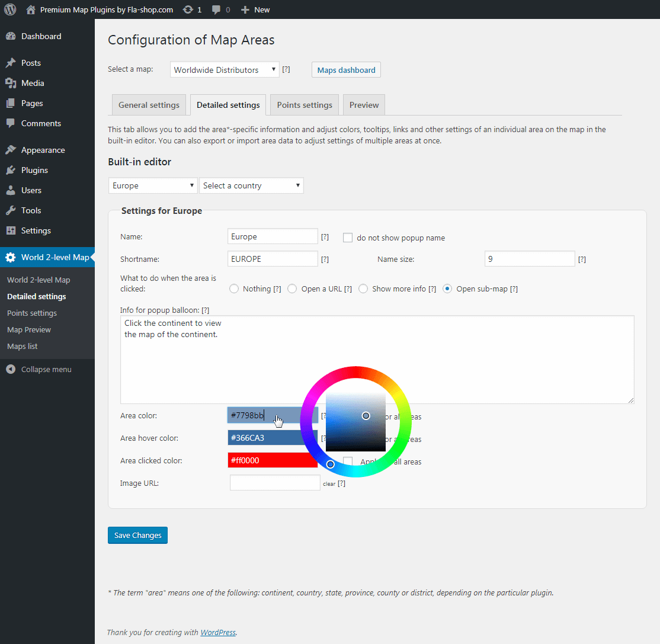The width and height of the screenshot is (660, 644).
Task: Click the hue ring marker on color wheel
Action: point(331,464)
